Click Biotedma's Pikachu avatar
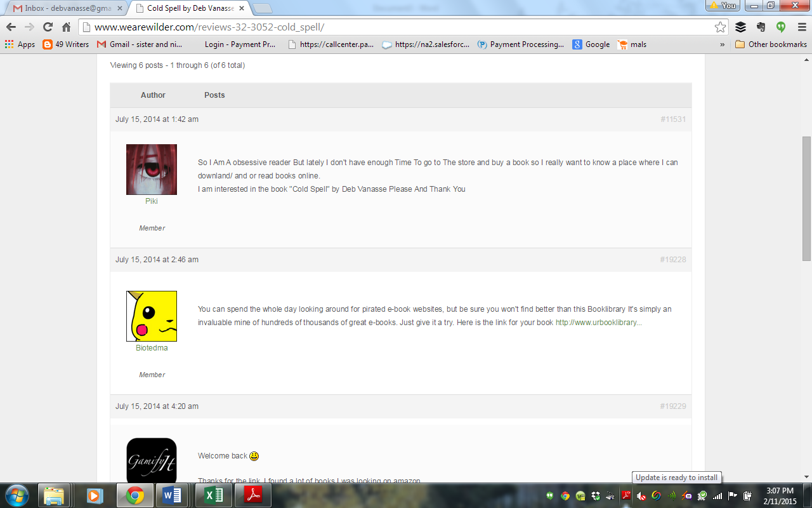The width and height of the screenshot is (812, 508). (152, 316)
